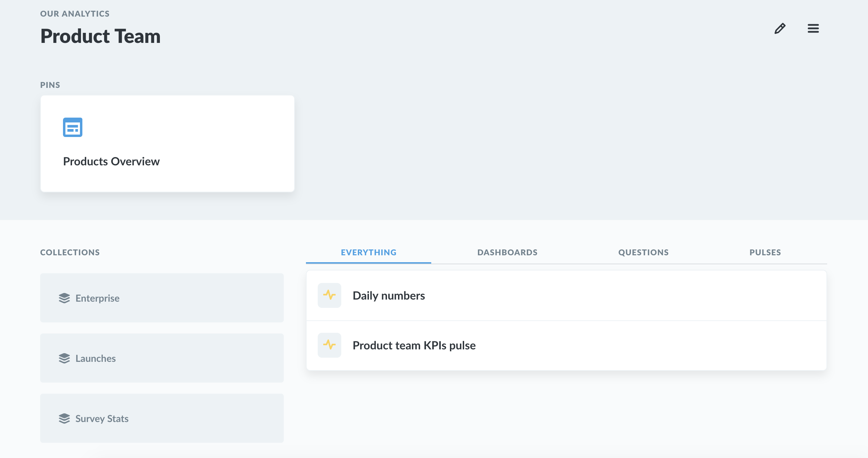Switch to the Pulses tab
868x458 pixels.
[x=765, y=253]
